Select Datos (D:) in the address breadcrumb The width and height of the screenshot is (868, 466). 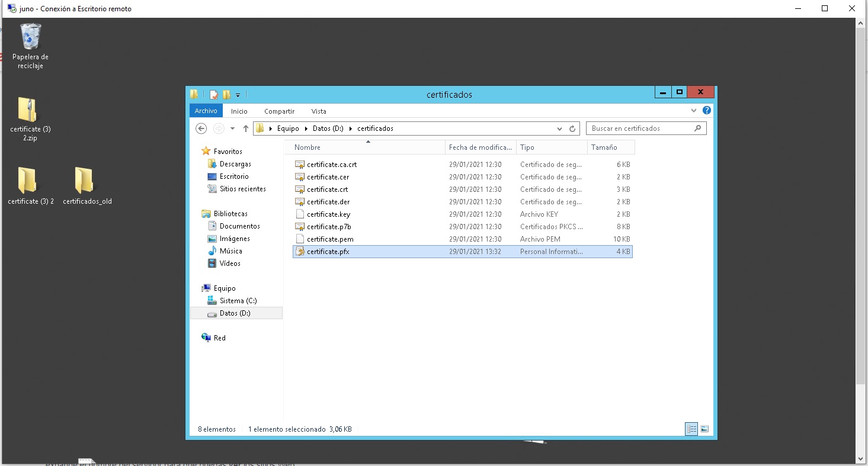[328, 128]
